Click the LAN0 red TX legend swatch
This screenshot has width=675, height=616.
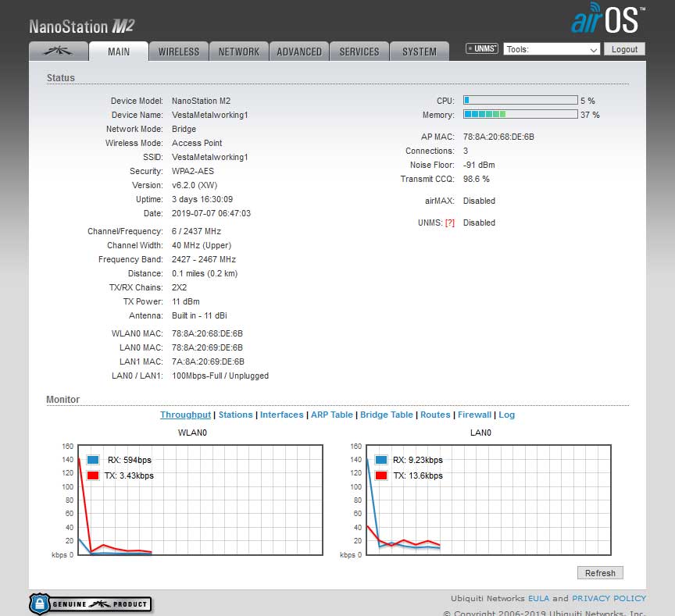tap(381, 475)
